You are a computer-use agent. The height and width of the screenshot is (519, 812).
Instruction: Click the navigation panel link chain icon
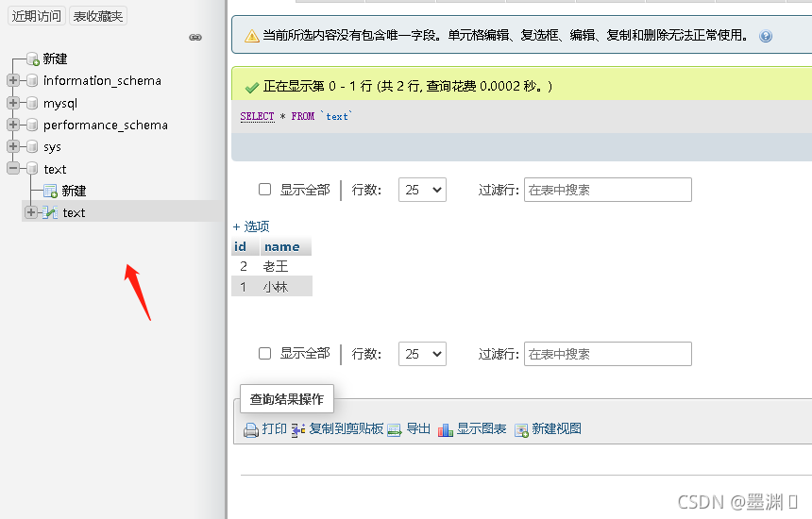(195, 38)
